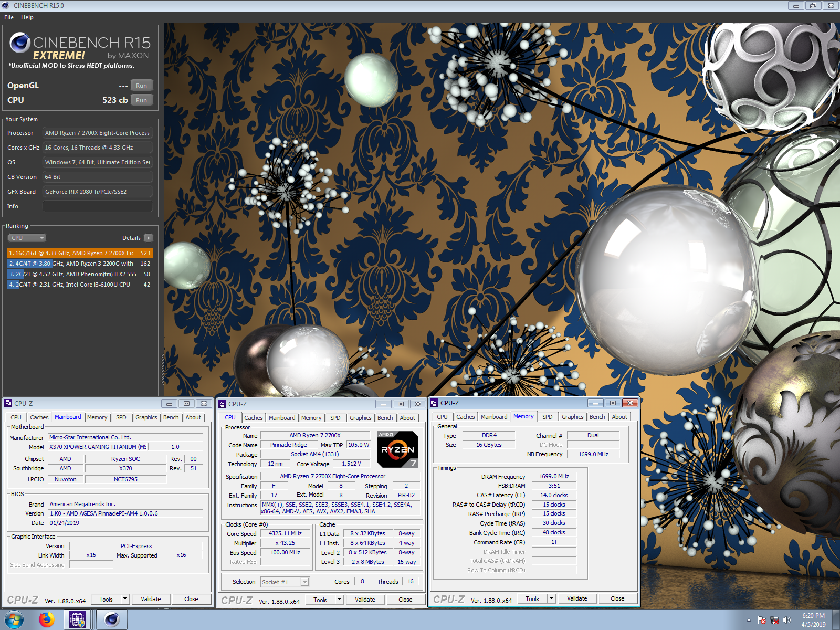Click the BIOS version field
The width and height of the screenshot is (840, 630).
[x=125, y=513]
